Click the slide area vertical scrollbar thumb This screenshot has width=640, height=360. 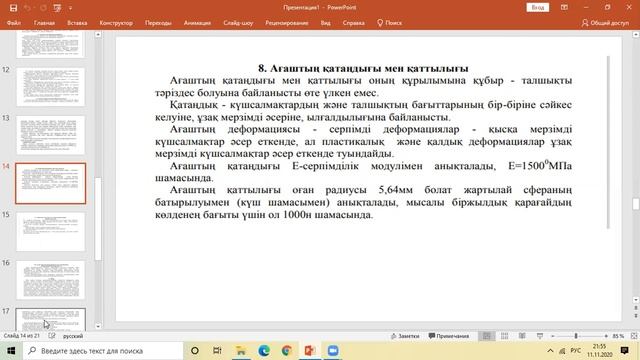636,204
